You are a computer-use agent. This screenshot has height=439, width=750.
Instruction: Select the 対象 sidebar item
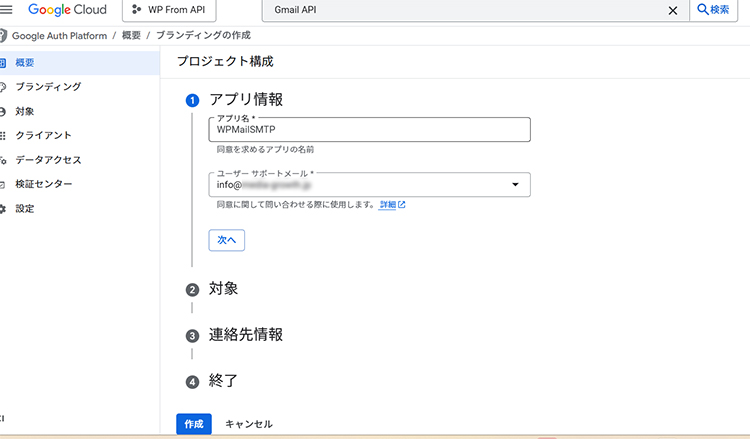point(26,111)
